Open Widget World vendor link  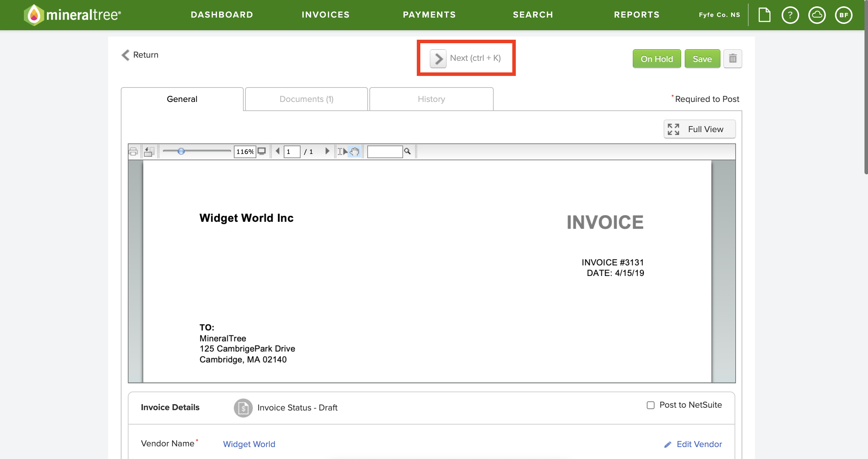(249, 444)
